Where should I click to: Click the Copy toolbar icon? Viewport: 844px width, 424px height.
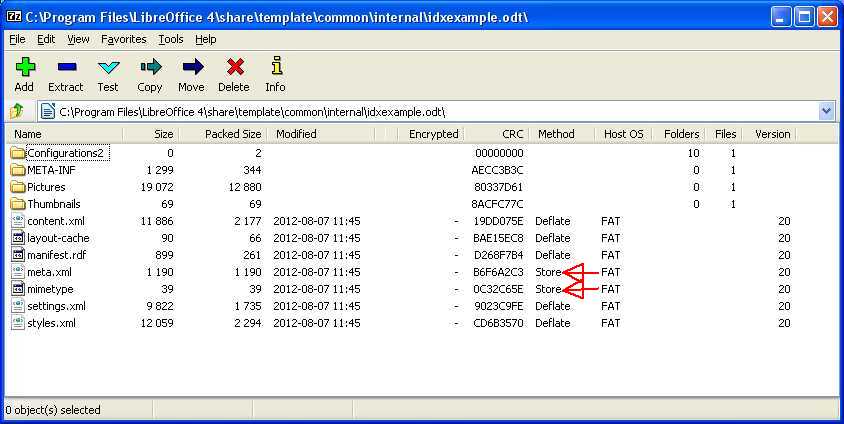coord(150,68)
